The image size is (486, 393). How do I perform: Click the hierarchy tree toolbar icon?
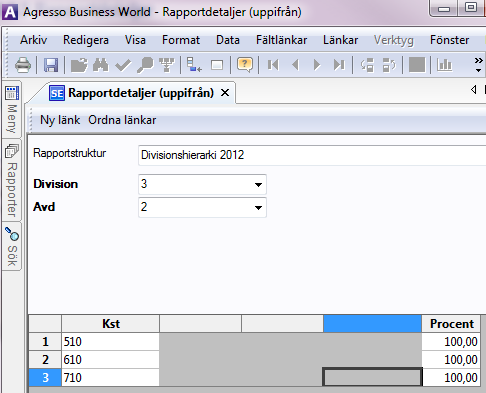167,65
